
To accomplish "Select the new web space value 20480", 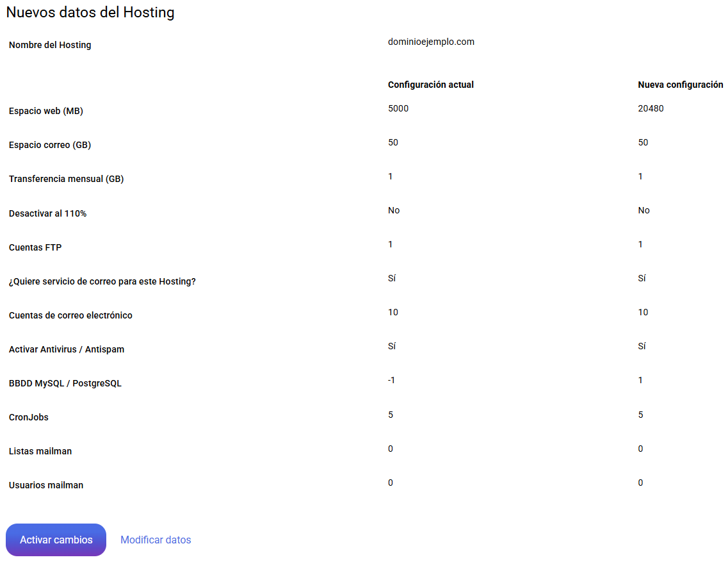I will coord(651,108).
